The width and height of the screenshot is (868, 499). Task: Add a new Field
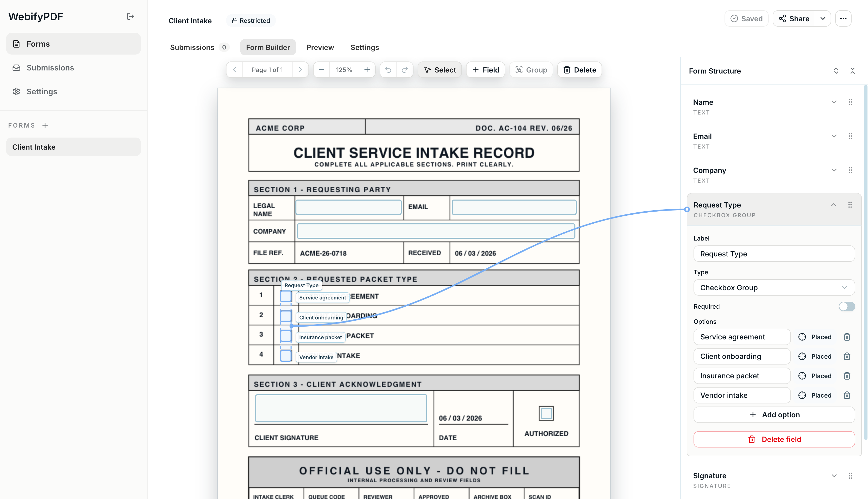pyautogui.click(x=485, y=70)
